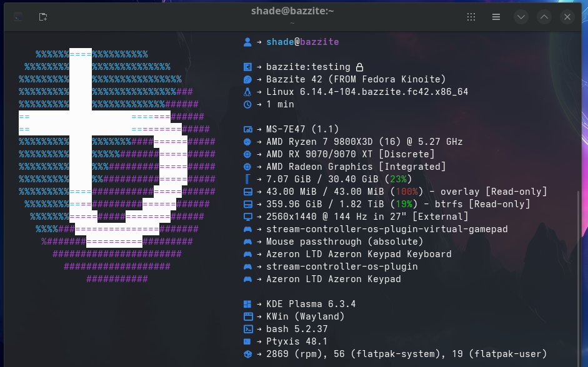Click the CPU icon before AMD Ryzen 7
This screenshot has height=367, width=588.
click(247, 142)
